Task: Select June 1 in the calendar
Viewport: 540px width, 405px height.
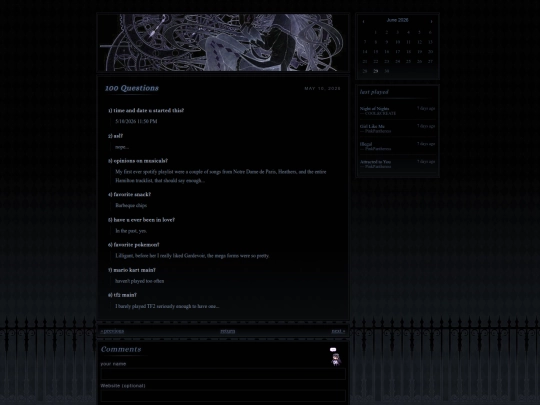Action: tap(376, 32)
